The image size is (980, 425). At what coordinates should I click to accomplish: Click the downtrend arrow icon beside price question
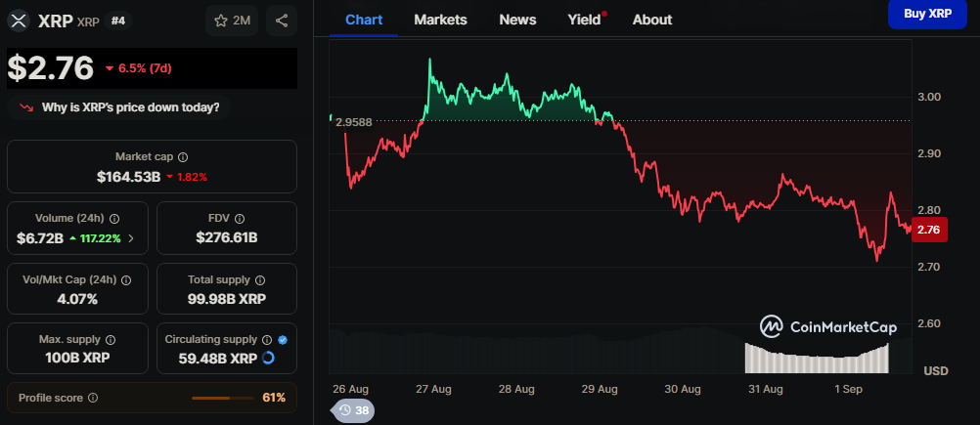[26, 107]
